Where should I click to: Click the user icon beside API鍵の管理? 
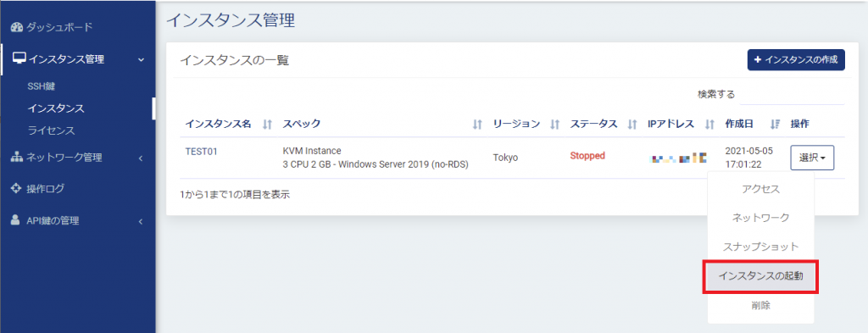pyautogui.click(x=15, y=220)
